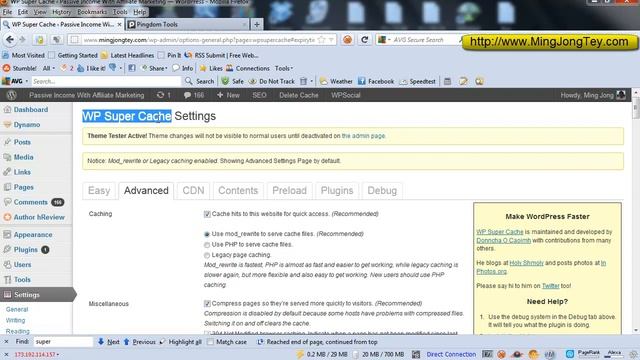Click SEO in admin bar
The width and height of the screenshot is (640, 360).
coord(259,95)
